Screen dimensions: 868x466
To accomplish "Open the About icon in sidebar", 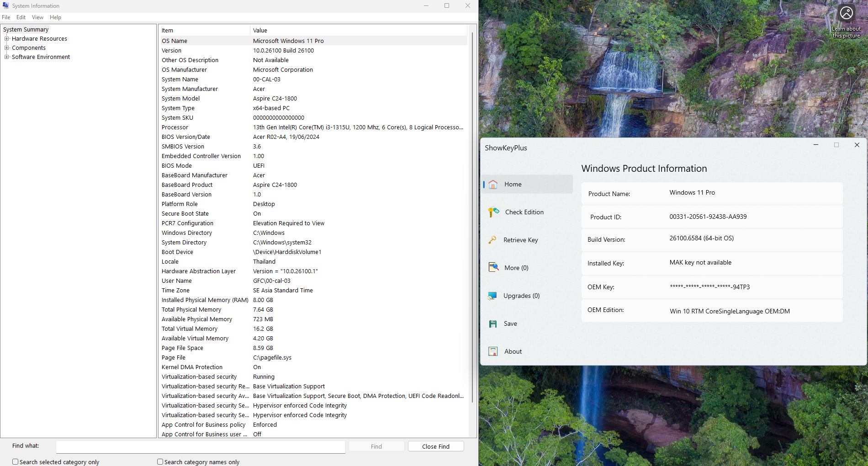I will click(493, 351).
